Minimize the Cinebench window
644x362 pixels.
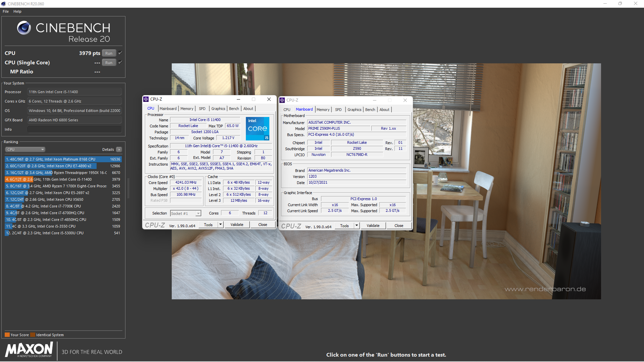click(605, 4)
